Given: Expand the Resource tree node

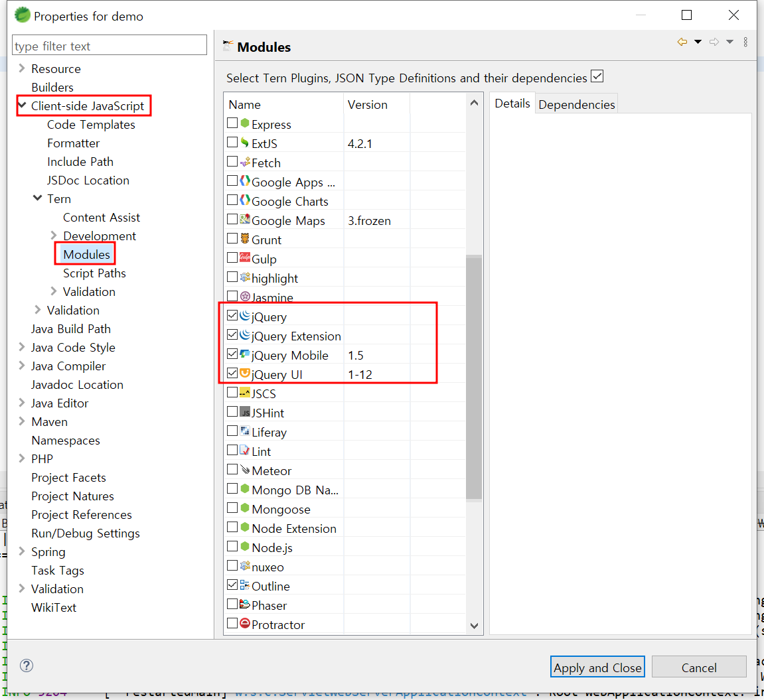Looking at the screenshot, I should pos(21,68).
